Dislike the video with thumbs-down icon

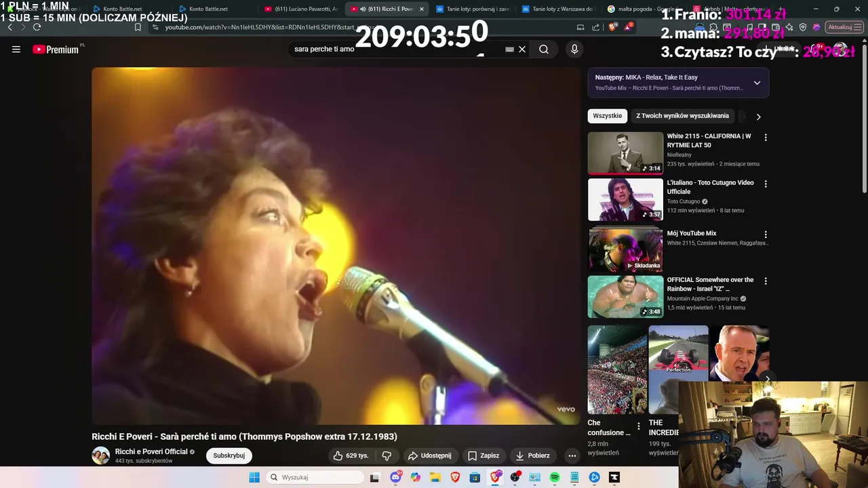pos(387,455)
